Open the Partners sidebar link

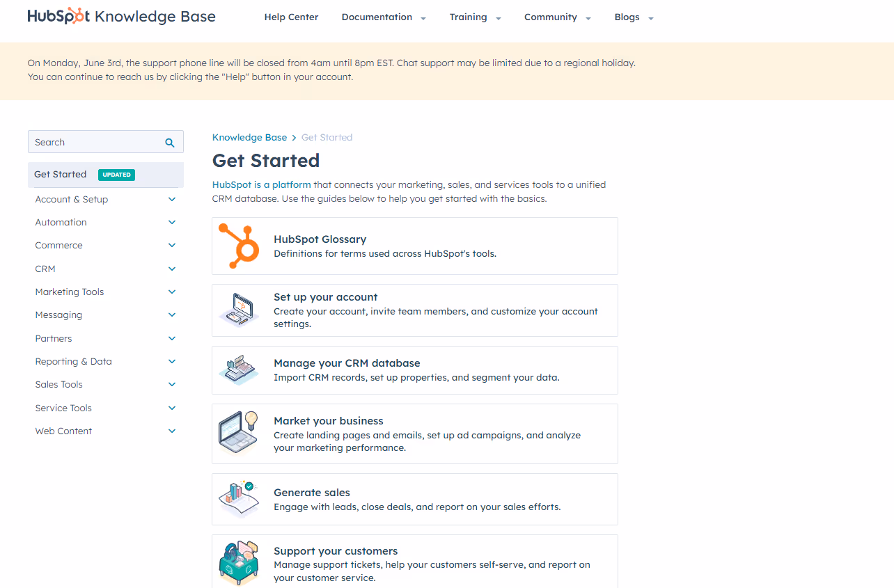54,338
